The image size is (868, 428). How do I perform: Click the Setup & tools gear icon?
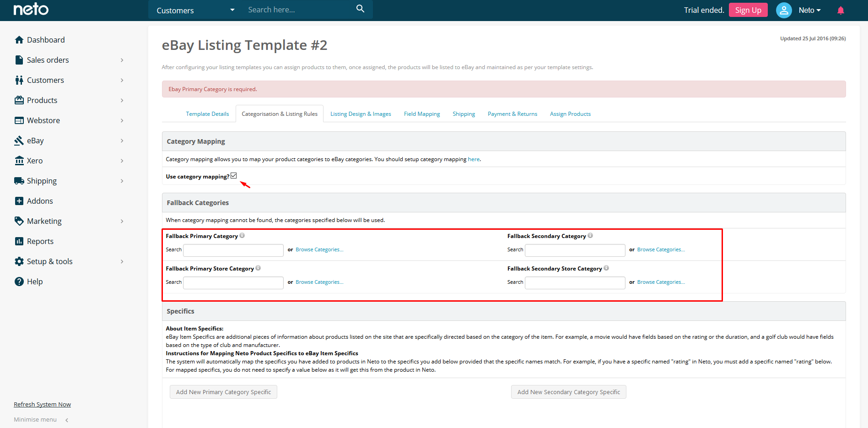pyautogui.click(x=19, y=261)
